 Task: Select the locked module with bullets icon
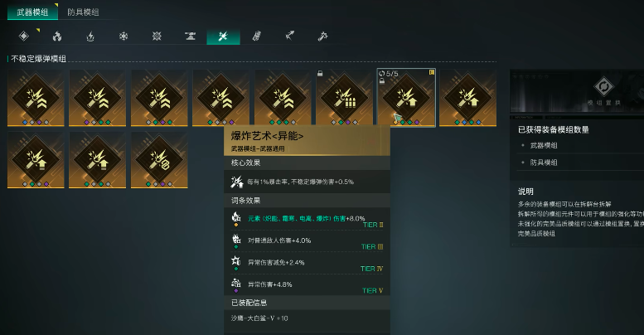[344, 98]
